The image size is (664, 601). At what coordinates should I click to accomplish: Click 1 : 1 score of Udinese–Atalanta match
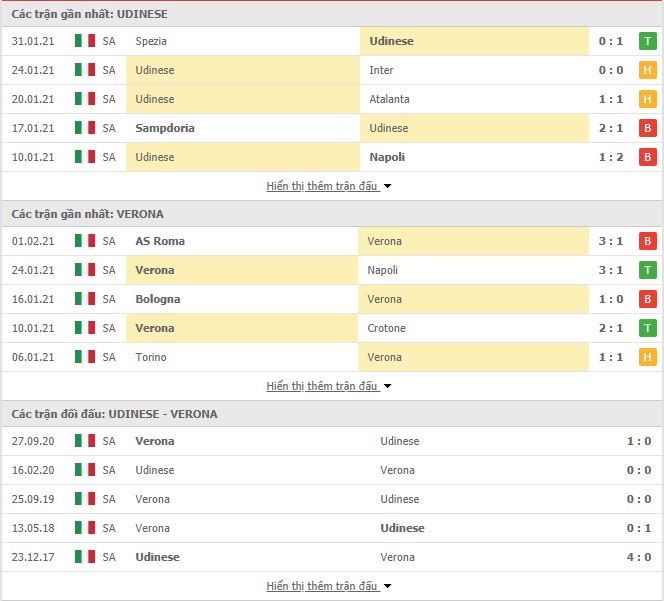(x=611, y=99)
